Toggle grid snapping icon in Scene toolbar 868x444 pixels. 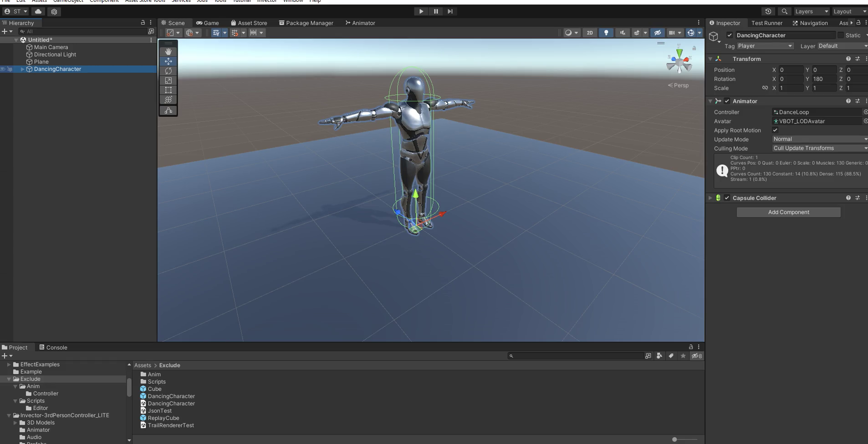click(x=216, y=33)
